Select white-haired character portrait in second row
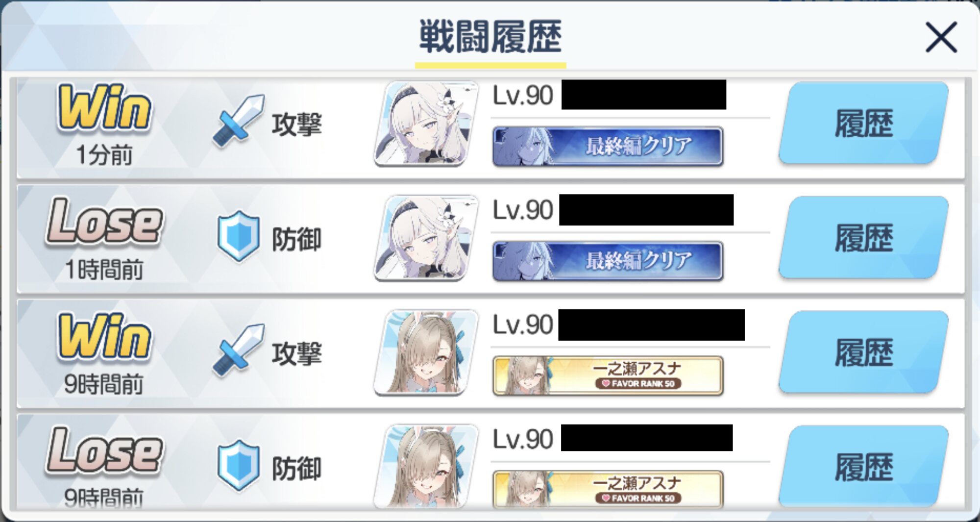This screenshot has width=980, height=522. (x=426, y=238)
